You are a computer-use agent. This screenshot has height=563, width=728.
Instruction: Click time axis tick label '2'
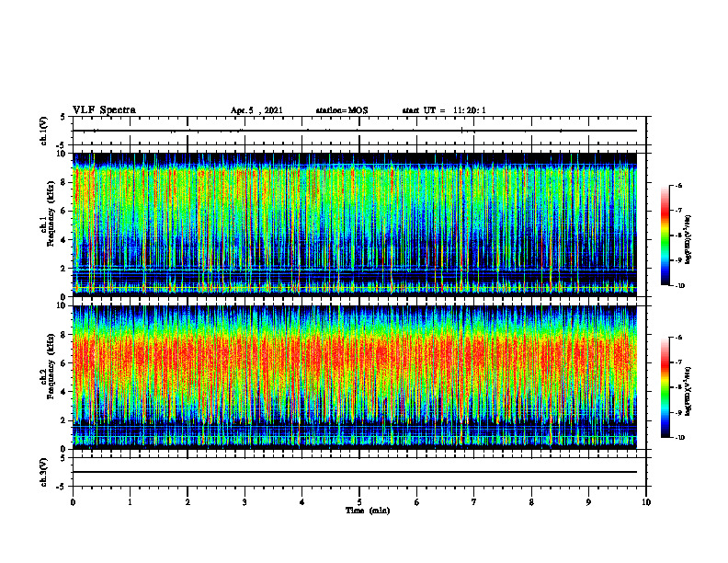(188, 502)
